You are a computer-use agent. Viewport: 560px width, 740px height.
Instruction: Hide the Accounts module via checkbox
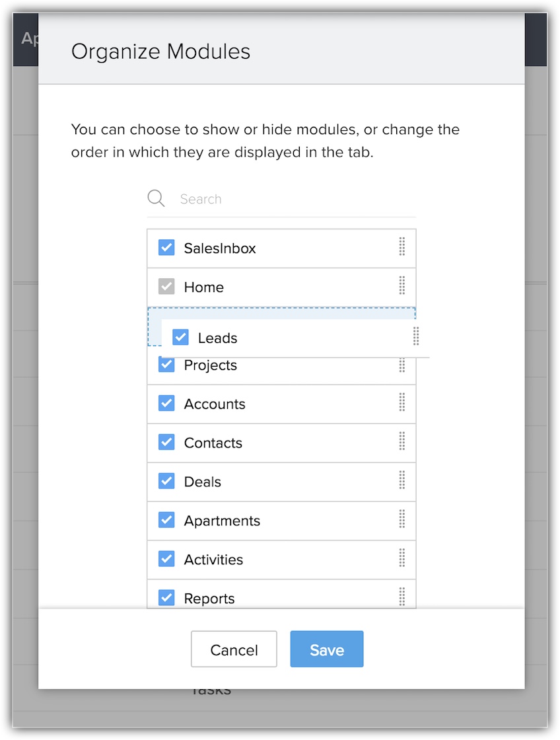166,404
